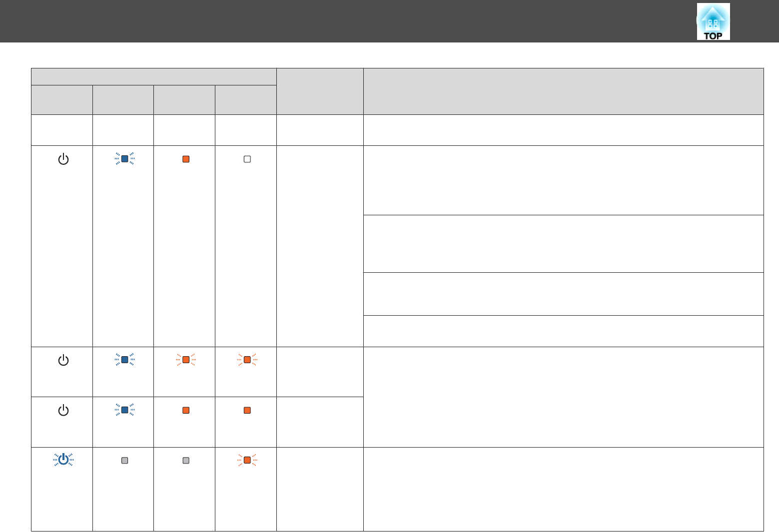Screen dimensions: 779x532
Task: Click the power icon in the unlit-indicator row
Action: 63,159
